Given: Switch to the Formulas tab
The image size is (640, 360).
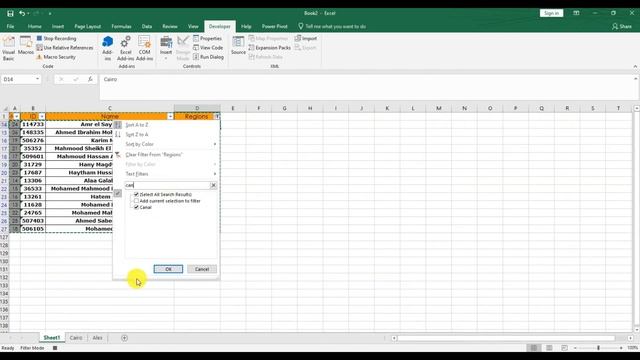Looking at the screenshot, I should (121, 27).
